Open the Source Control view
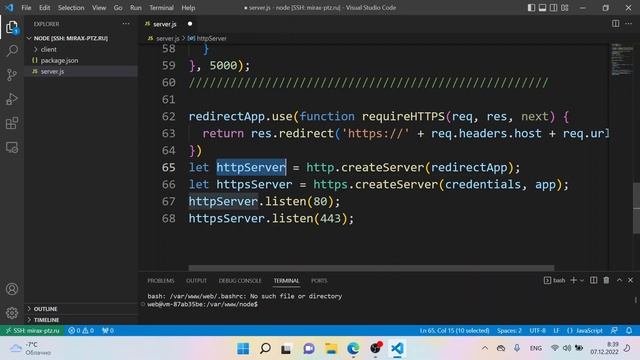 pos(12,75)
